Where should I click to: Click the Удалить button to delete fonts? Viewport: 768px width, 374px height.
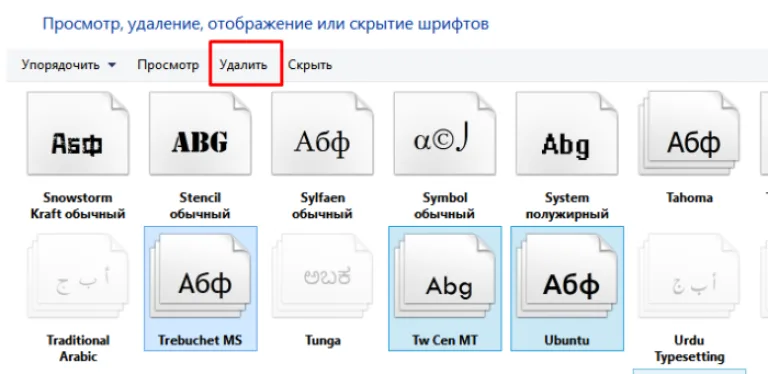pos(243,65)
